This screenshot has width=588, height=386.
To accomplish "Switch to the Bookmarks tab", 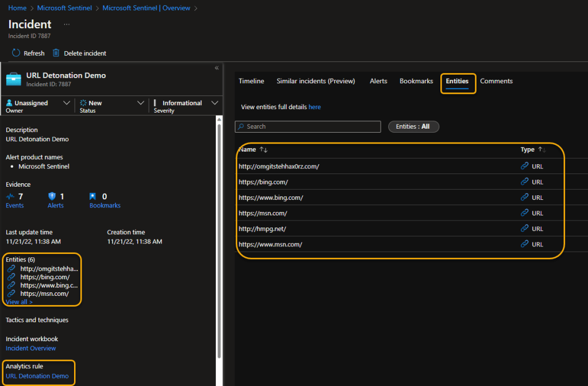I will (416, 81).
